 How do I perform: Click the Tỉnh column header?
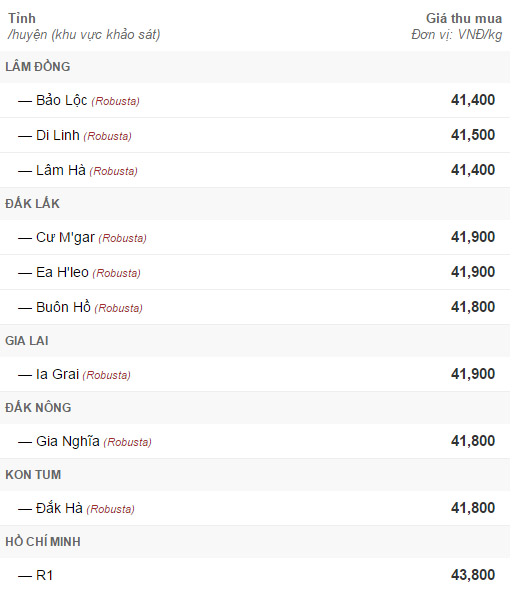pos(22,18)
